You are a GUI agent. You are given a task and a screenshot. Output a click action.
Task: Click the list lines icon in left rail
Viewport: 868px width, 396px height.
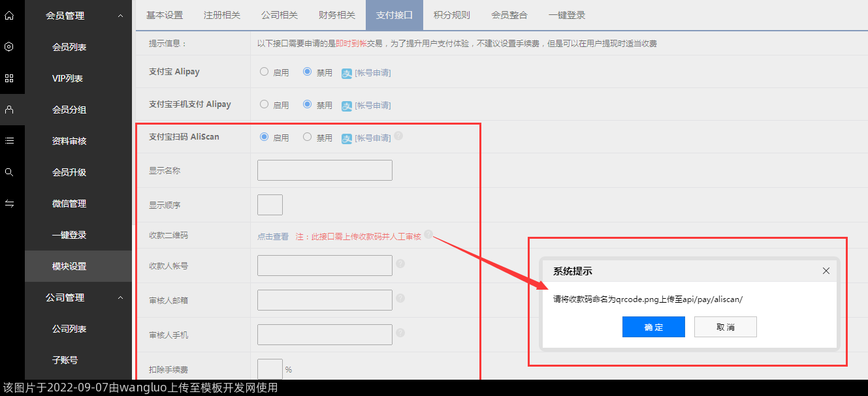click(9, 140)
